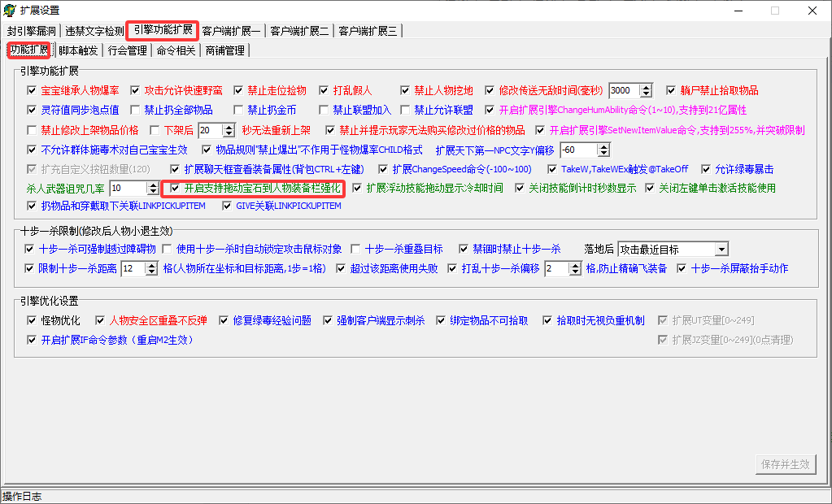Increase the 杀人武器诅咒几率 spinner value
The height and width of the screenshot is (504, 832).
tap(153, 185)
